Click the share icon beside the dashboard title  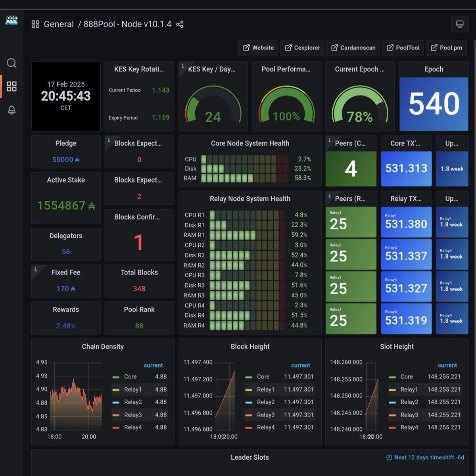click(x=181, y=24)
